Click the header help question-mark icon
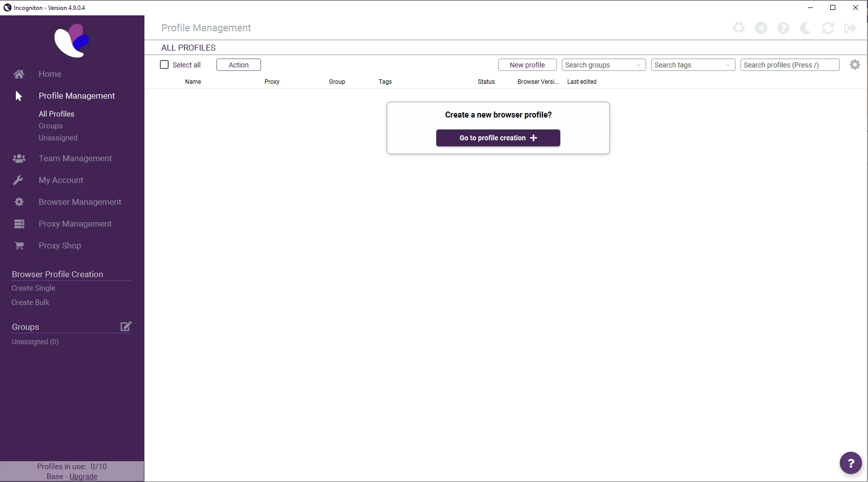 (783, 28)
